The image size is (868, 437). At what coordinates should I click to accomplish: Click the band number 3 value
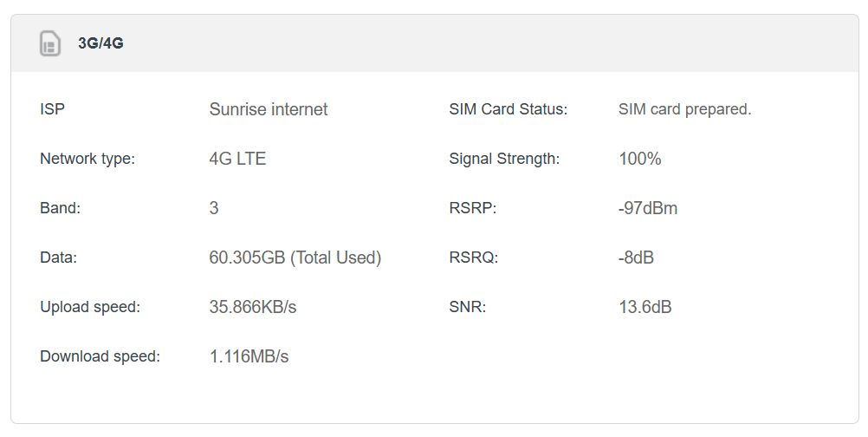pos(214,208)
